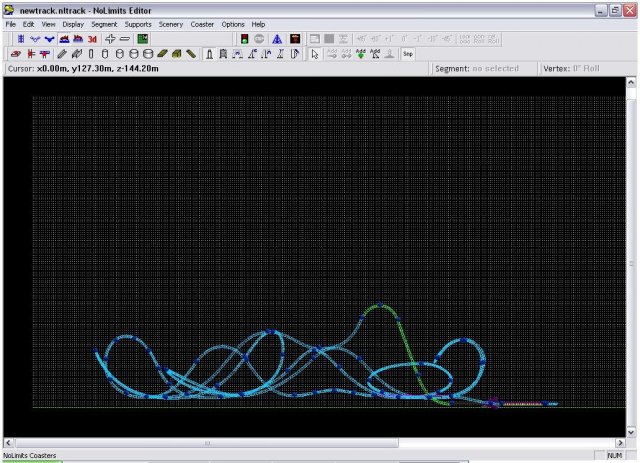Open the Supports menu

coord(138,23)
